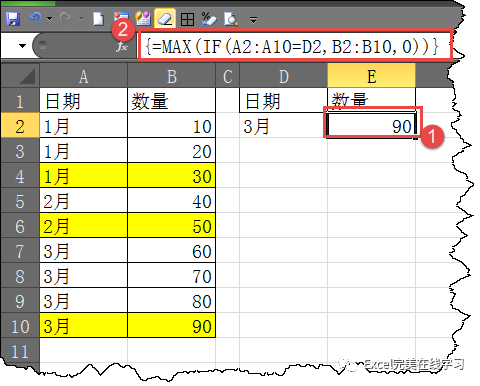Select row 4 header

pos(20,175)
